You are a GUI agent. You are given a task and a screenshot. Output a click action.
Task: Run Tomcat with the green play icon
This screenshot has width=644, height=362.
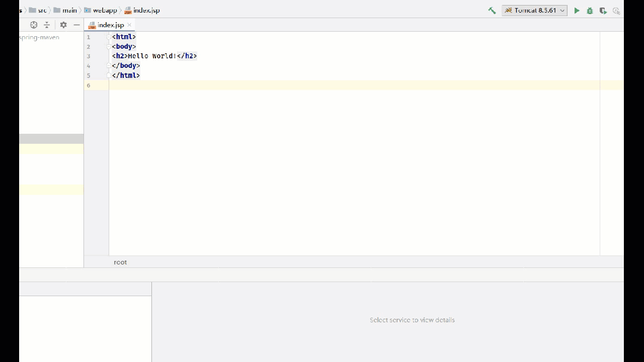click(577, 11)
